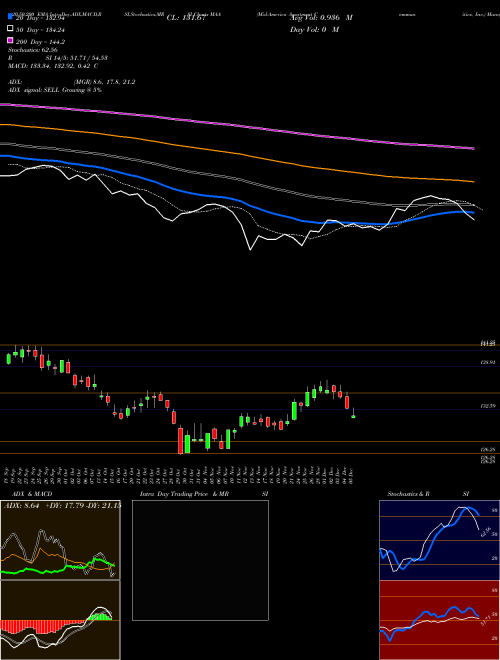The width and height of the screenshot is (500, 660).
Task: Select the '200 Day - 144.2' label
Action: [40, 42]
